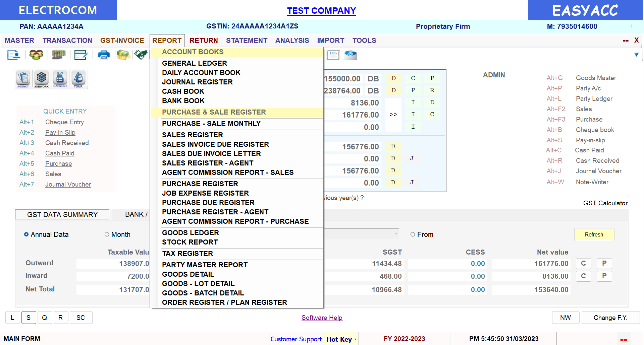The height and width of the screenshot is (345, 644).
Task: Choose the From radio button
Action: [x=413, y=234]
